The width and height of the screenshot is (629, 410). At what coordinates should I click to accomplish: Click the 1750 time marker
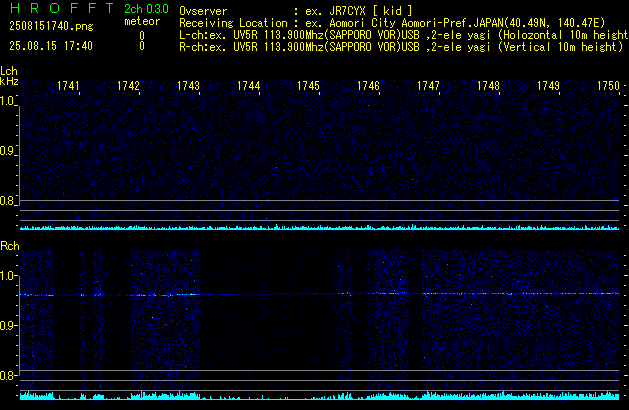[609, 86]
